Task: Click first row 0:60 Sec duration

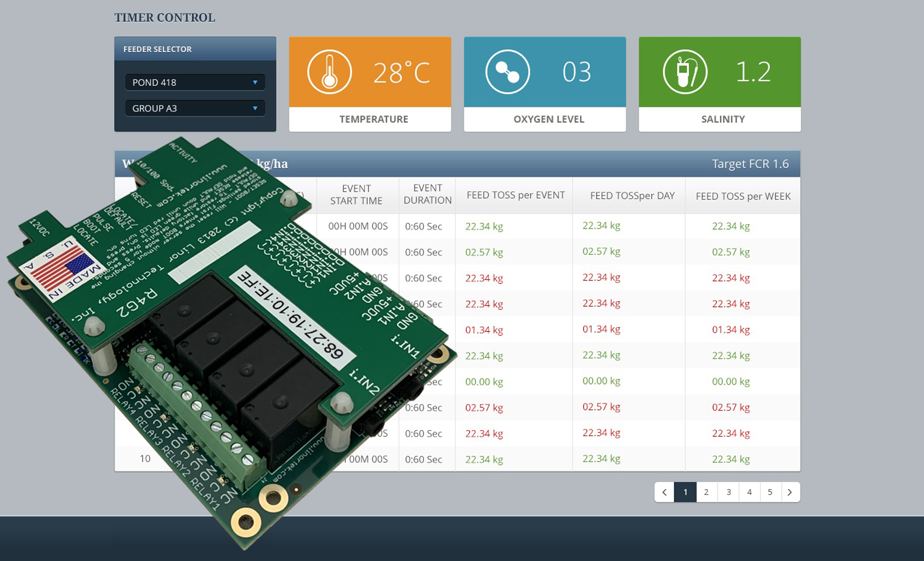Action: [423, 226]
